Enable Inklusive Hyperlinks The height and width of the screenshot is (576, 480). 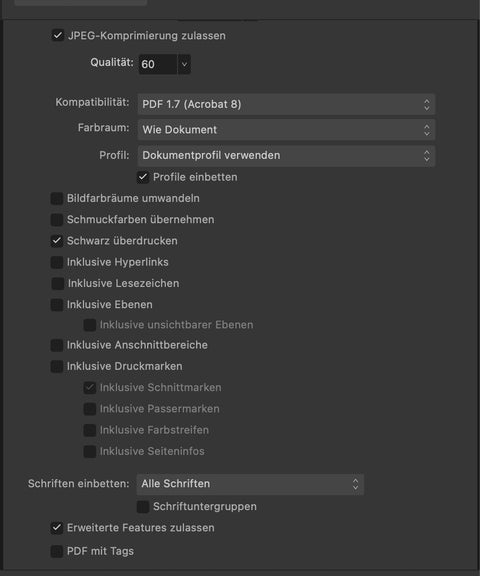pos(57,262)
